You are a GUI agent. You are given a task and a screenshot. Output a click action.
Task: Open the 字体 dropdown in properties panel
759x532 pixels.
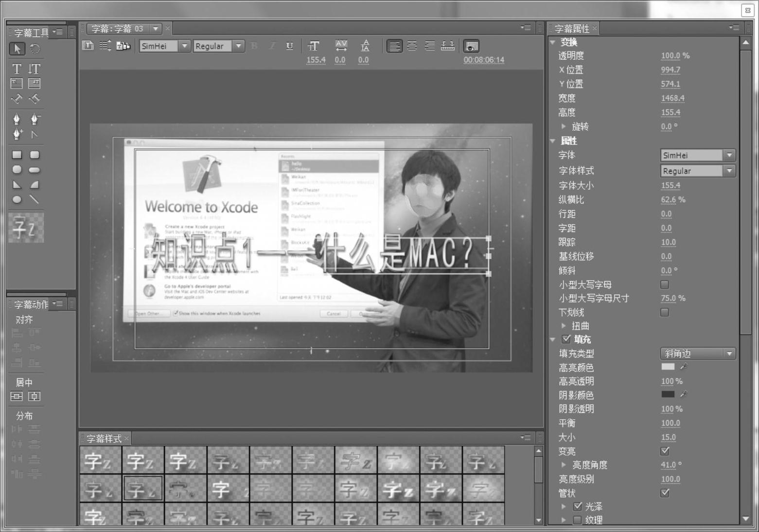coord(729,156)
